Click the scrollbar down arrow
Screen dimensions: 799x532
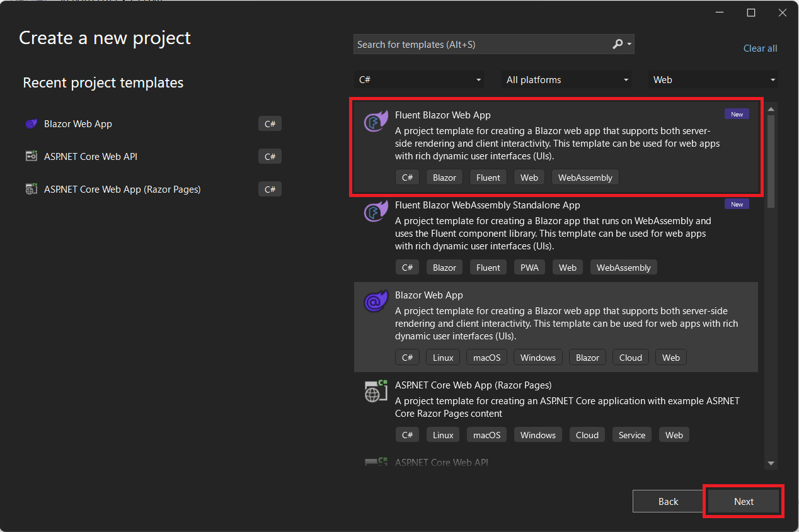pos(771,462)
